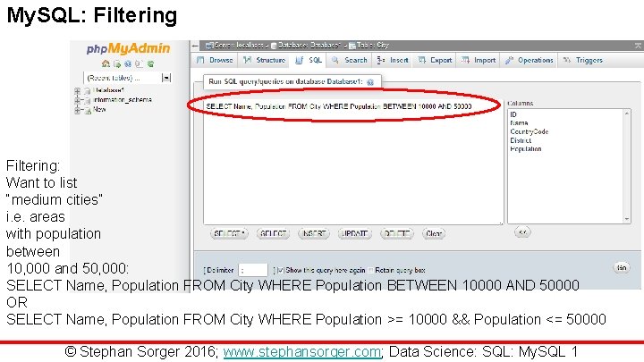
Task: Open the www.stephansorger.com link
Action: click(302, 352)
